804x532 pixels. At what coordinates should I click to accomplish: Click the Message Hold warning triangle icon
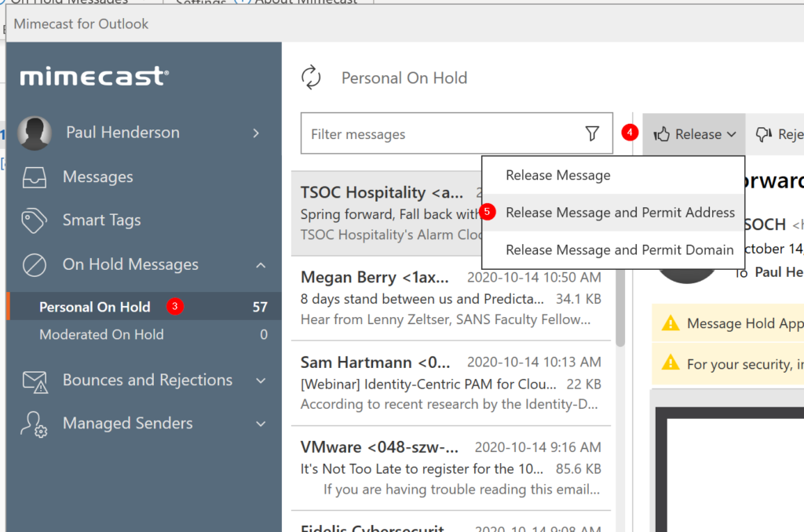[x=671, y=323]
